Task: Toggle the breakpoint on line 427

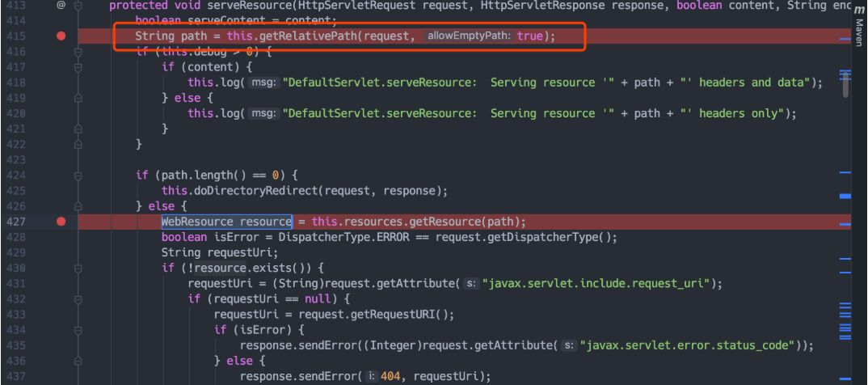Action: pyautogui.click(x=61, y=222)
